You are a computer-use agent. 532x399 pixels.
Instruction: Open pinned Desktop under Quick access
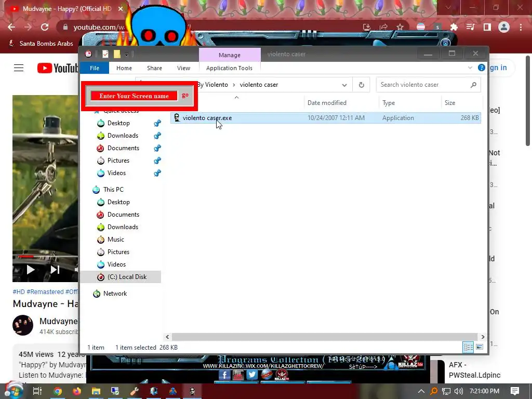click(x=118, y=123)
